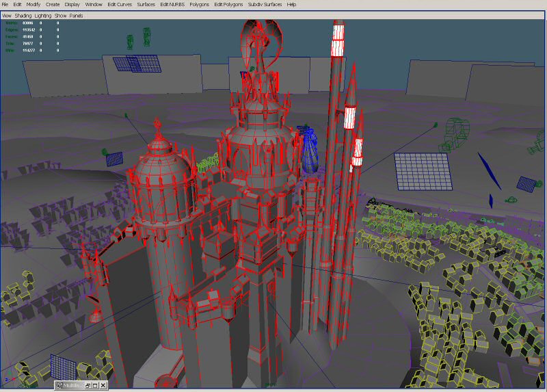Open the Create menu
Viewport: 547px width, 392px height.
(x=53, y=4)
